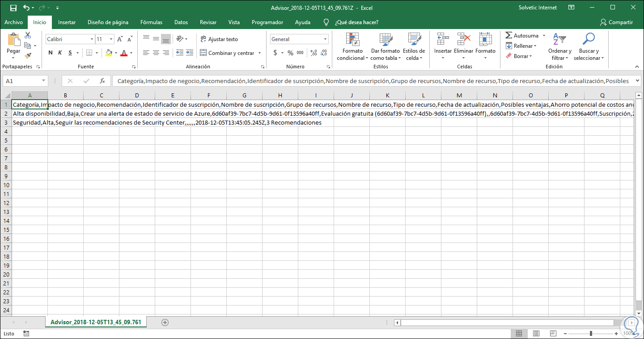Click the zoom slider in status bar
Image resolution: width=644 pixels, height=339 pixels.
[591, 333]
